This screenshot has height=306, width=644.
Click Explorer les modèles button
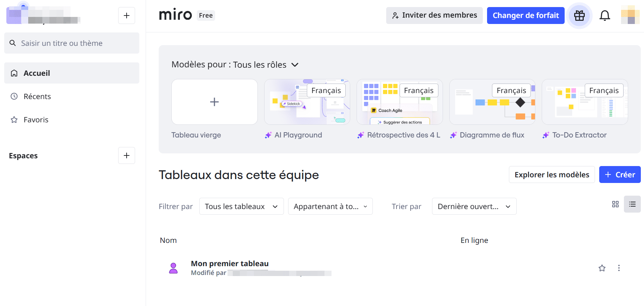552,175
